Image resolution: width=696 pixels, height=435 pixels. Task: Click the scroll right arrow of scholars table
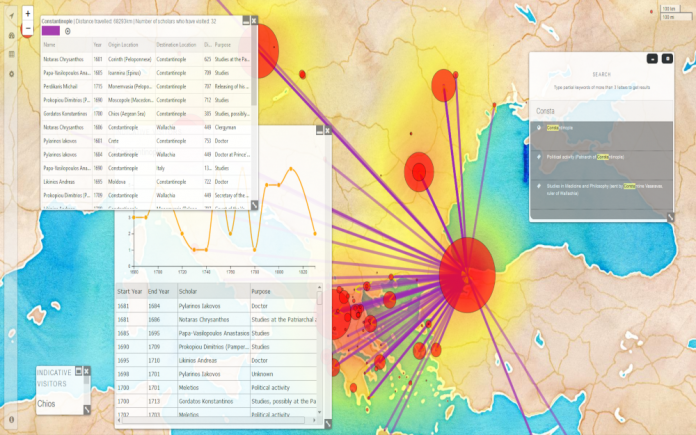[x=314, y=420]
